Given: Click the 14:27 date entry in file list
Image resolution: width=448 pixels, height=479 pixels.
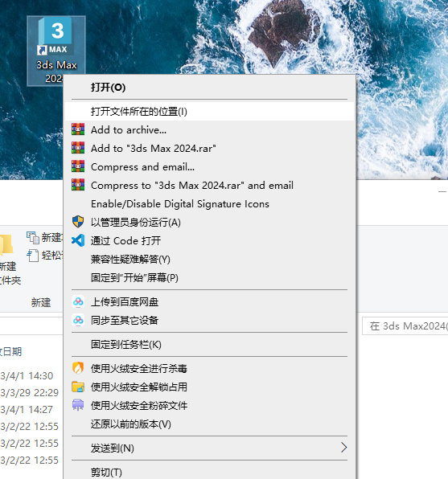Looking at the screenshot, I should pyautogui.click(x=27, y=409).
